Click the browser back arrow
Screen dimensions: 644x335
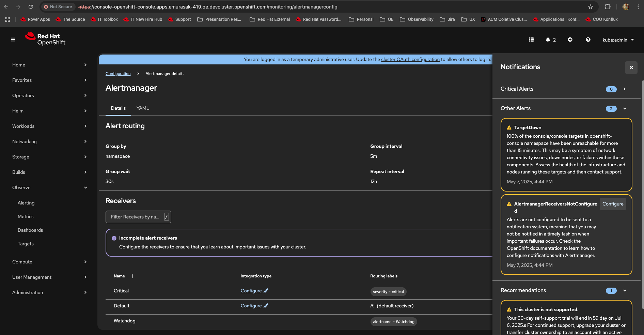(6, 7)
